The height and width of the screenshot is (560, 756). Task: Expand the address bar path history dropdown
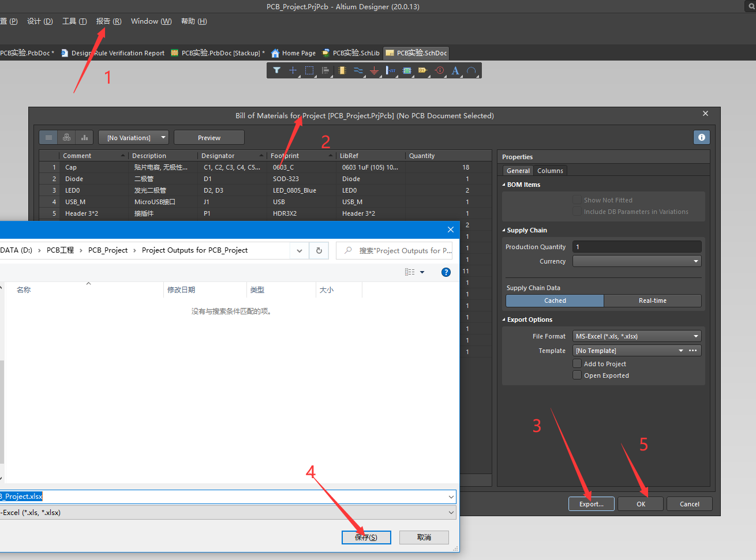(299, 250)
